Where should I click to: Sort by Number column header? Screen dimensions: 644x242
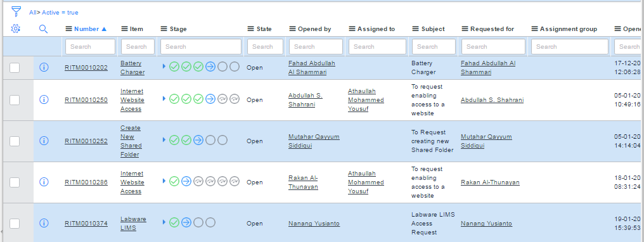87,29
